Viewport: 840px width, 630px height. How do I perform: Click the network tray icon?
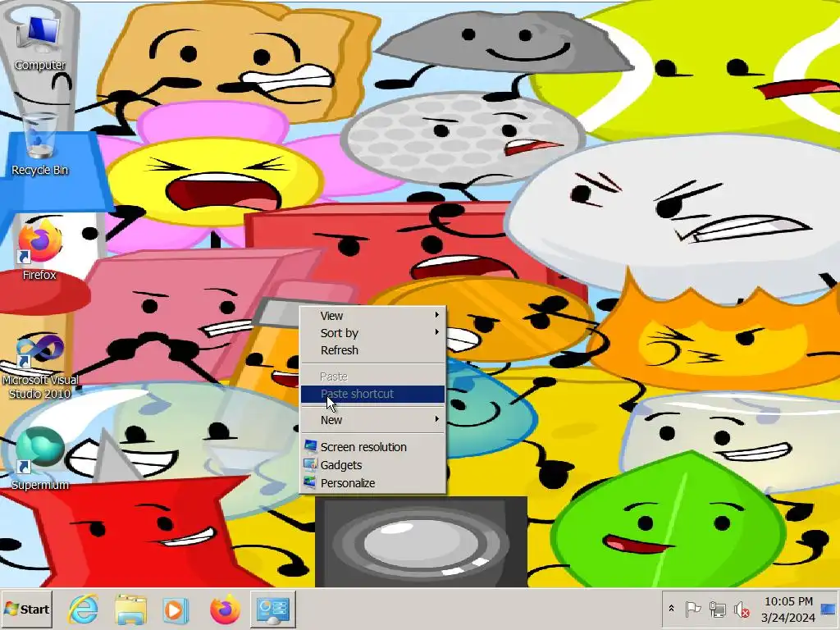[x=717, y=609]
